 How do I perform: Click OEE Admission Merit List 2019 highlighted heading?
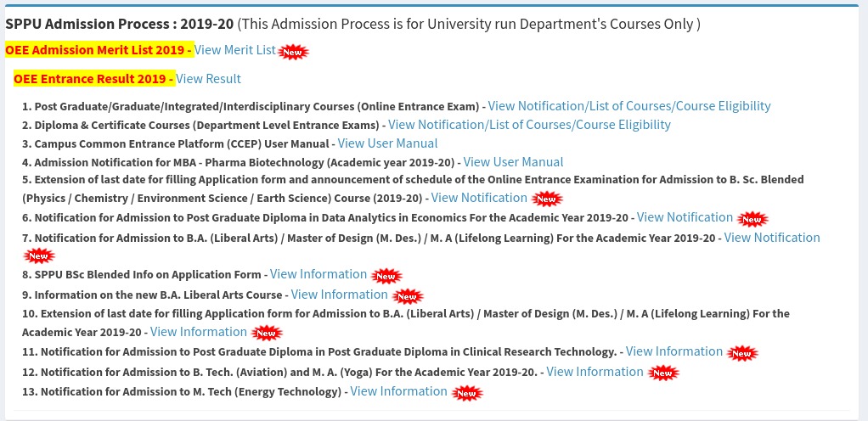coord(99,50)
